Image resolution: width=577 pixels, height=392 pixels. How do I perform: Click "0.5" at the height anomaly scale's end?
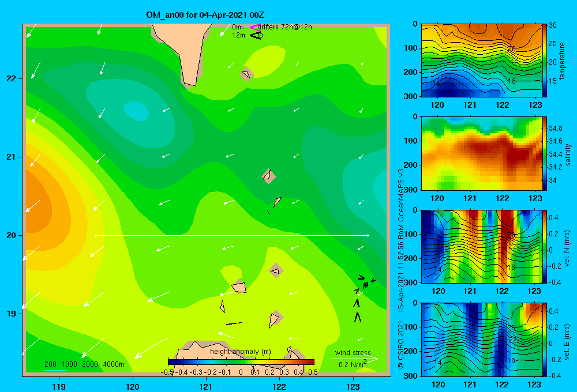point(313,372)
